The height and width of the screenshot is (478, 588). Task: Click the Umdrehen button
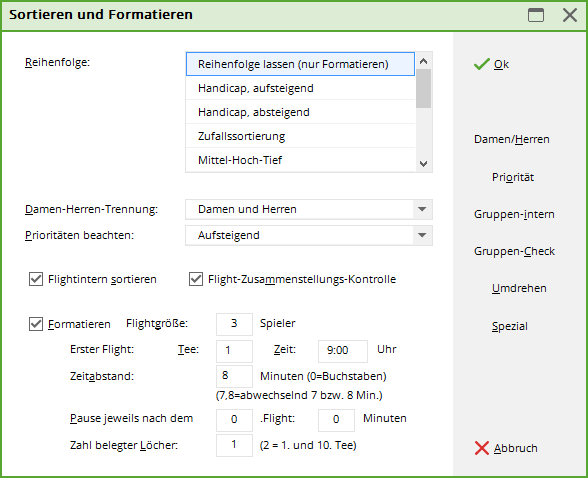coord(519,288)
